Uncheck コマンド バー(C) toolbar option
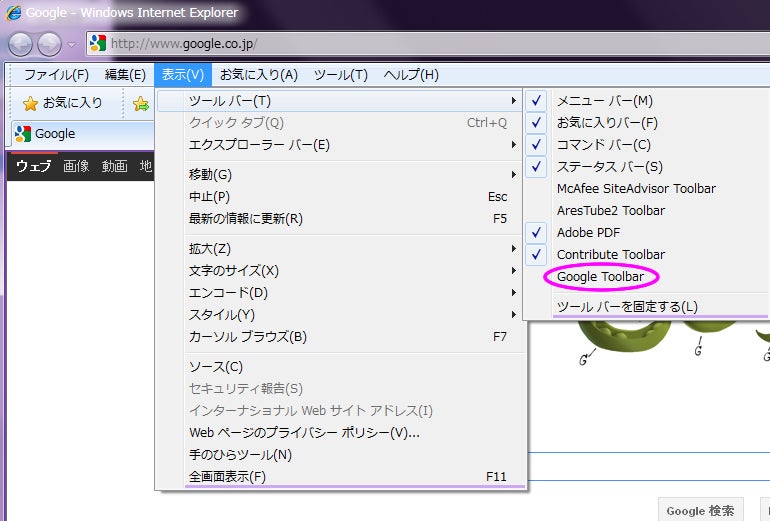Image resolution: width=770 pixels, height=521 pixels. pos(647,145)
